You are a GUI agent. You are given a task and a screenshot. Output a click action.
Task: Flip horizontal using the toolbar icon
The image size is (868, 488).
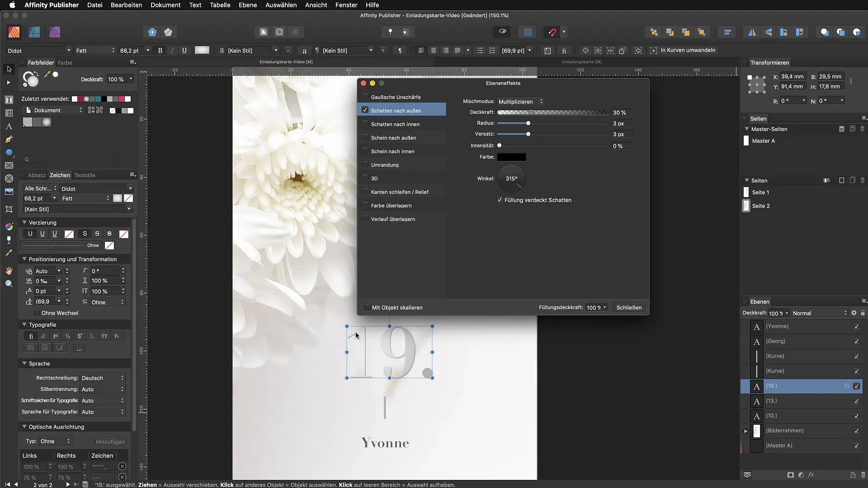(752, 32)
